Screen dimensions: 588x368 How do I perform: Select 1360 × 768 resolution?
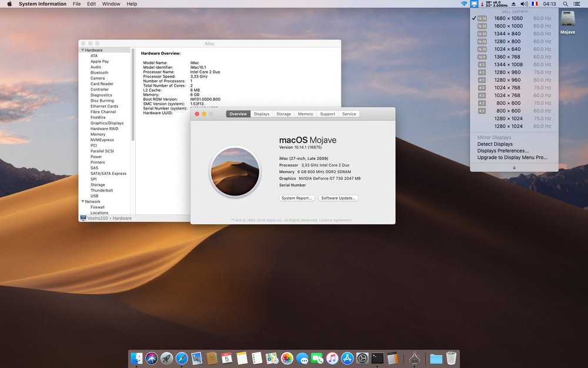tap(514, 57)
